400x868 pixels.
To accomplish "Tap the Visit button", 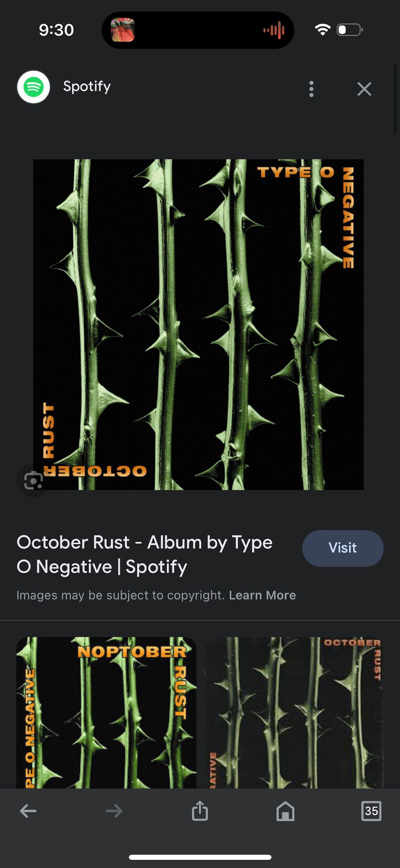I will pos(343,548).
